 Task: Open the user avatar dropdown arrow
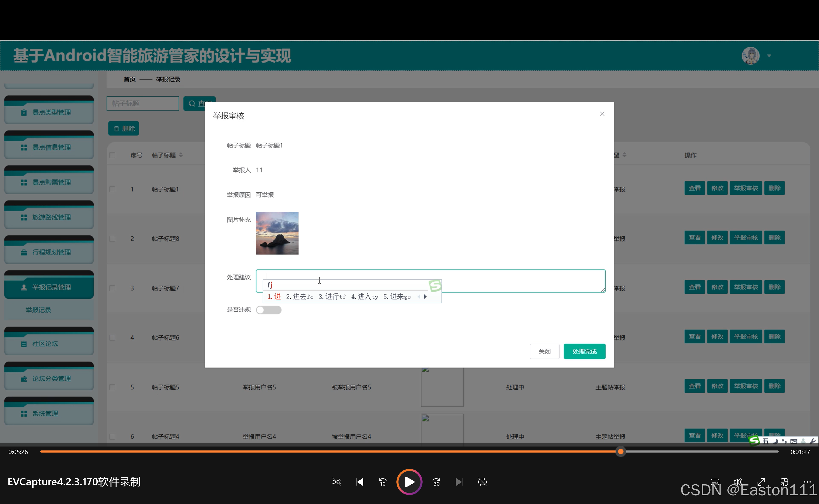(769, 56)
